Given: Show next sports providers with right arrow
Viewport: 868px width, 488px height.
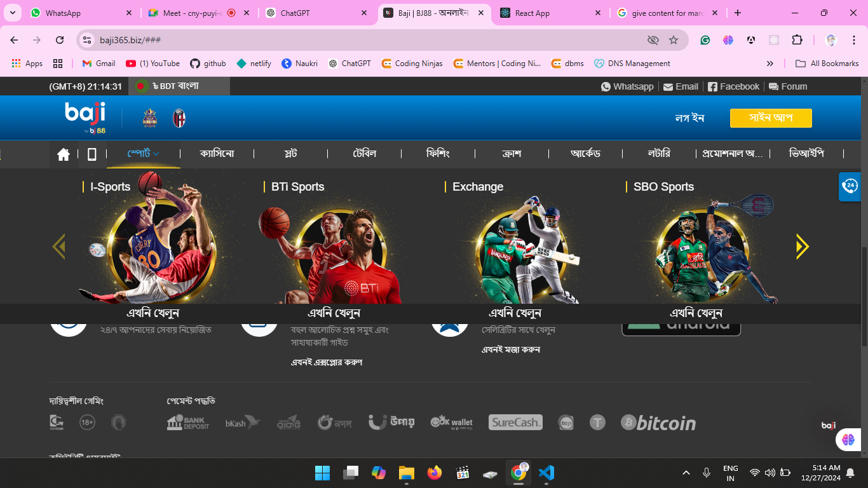Looking at the screenshot, I should (803, 247).
